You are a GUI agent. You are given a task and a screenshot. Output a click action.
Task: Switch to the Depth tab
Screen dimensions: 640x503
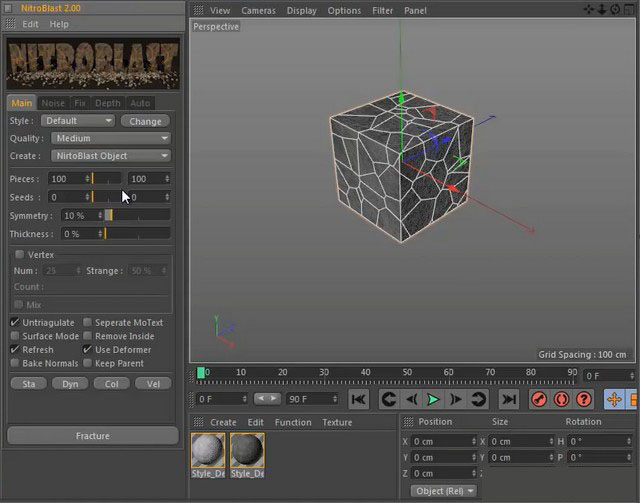[x=108, y=103]
